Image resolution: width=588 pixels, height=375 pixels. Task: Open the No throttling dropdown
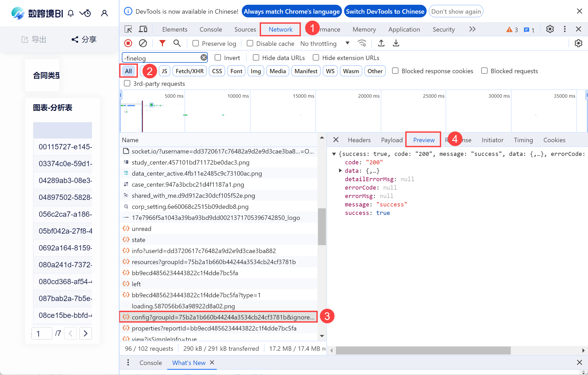tap(325, 43)
